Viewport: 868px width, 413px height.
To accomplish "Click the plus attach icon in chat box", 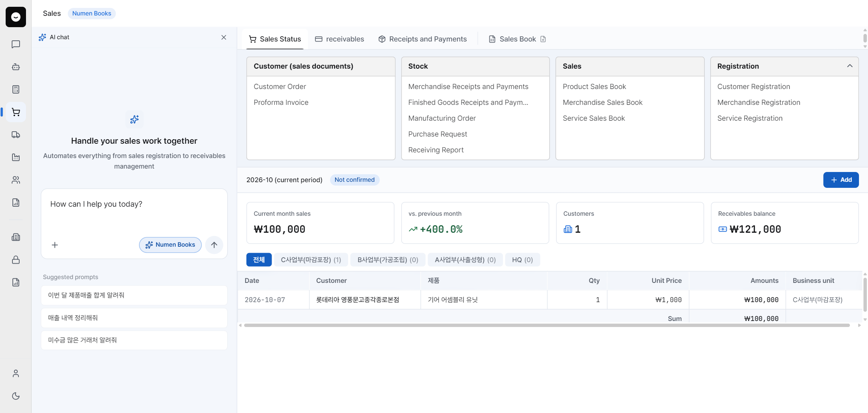I will point(55,245).
